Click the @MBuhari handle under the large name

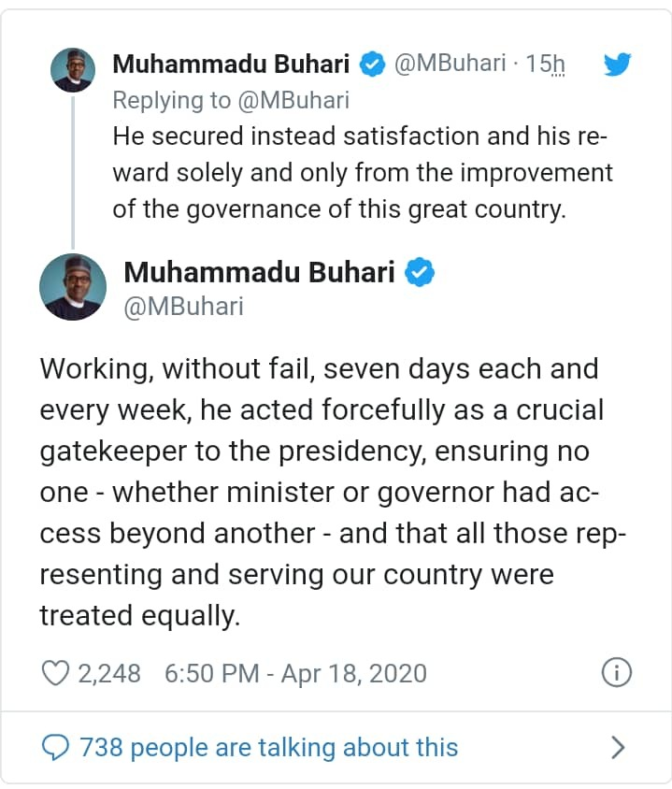tap(183, 306)
